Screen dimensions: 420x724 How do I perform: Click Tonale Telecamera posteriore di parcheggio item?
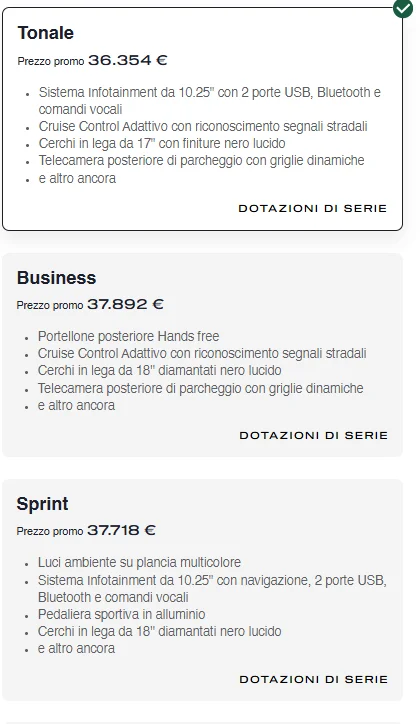(x=202, y=160)
